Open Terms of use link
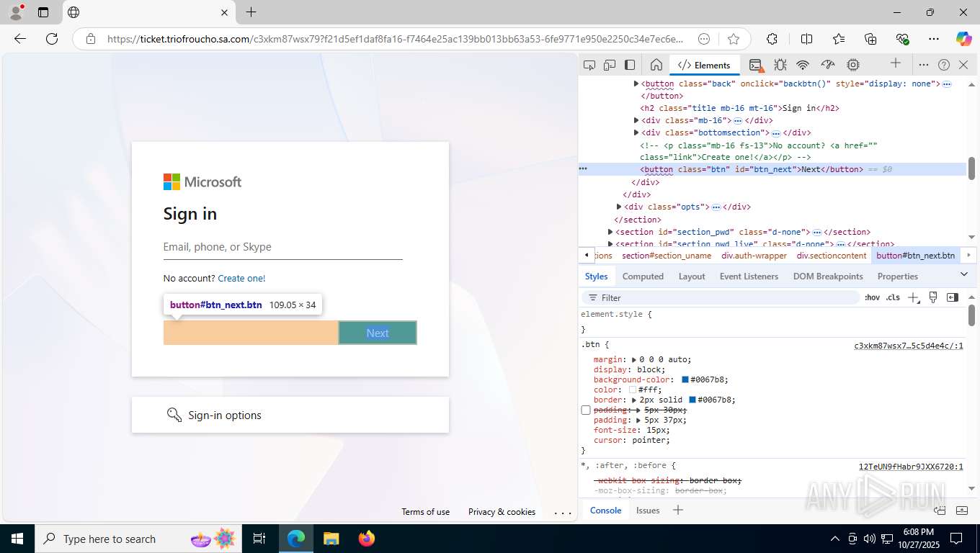Image resolution: width=980 pixels, height=553 pixels. point(425,512)
